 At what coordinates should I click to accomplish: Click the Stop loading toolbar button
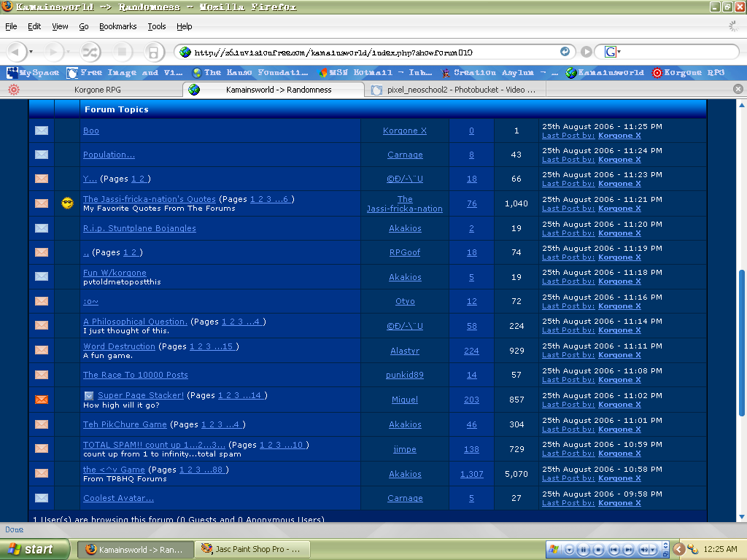[x=122, y=52]
